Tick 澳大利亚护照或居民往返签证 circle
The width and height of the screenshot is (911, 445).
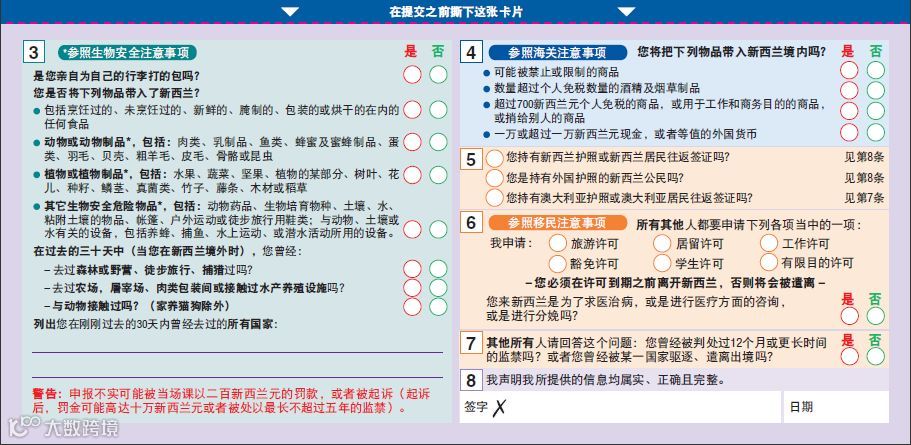tap(494, 198)
